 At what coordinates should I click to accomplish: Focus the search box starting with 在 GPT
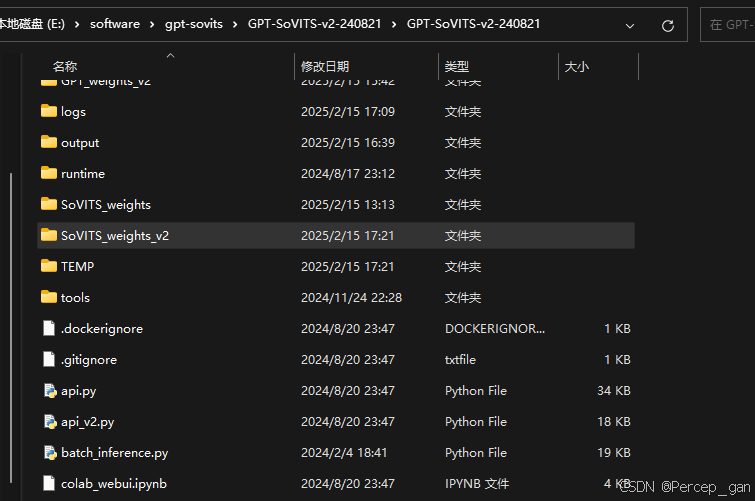coord(728,25)
